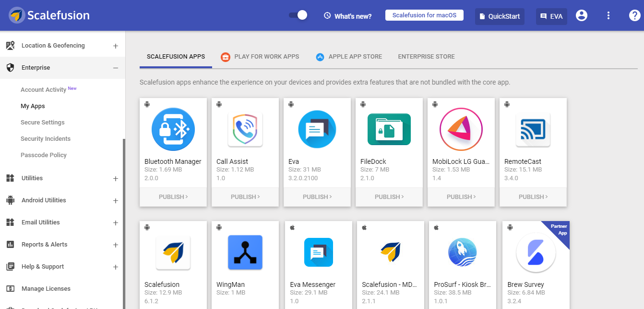Expand the Email Utilities section
Screen dimensions: 644x309
[115, 223]
